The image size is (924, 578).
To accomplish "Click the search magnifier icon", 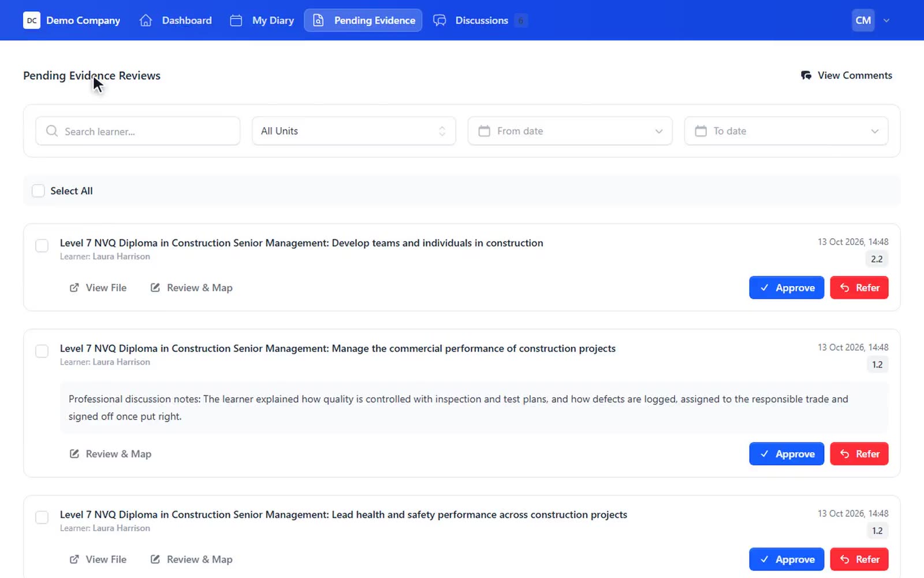I will (52, 131).
